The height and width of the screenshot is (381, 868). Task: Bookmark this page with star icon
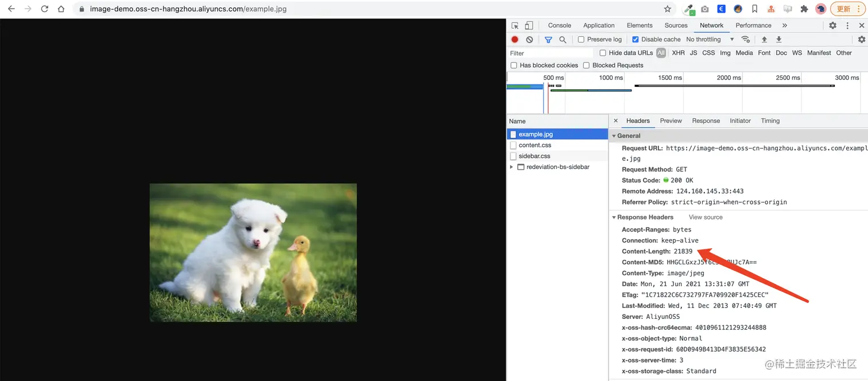click(668, 9)
